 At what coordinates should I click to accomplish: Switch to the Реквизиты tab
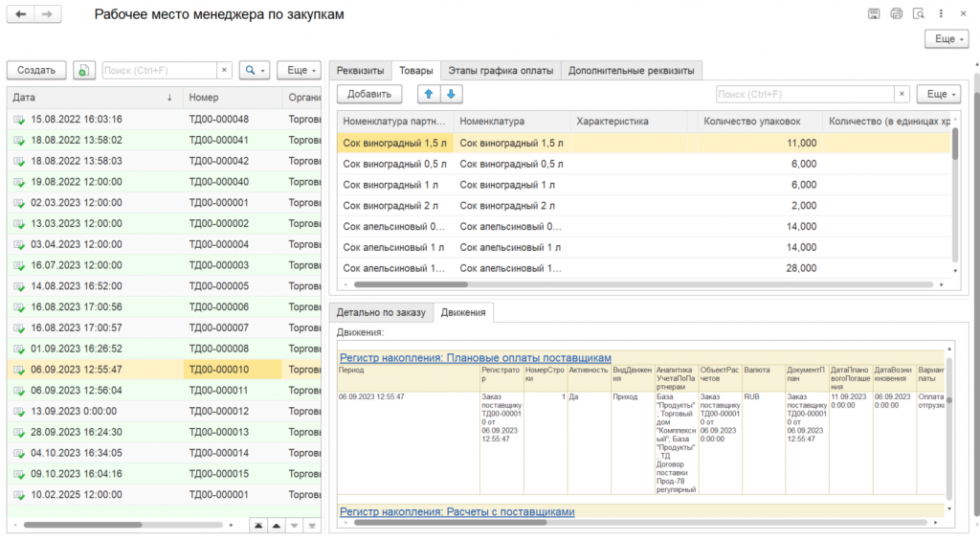[x=360, y=70]
